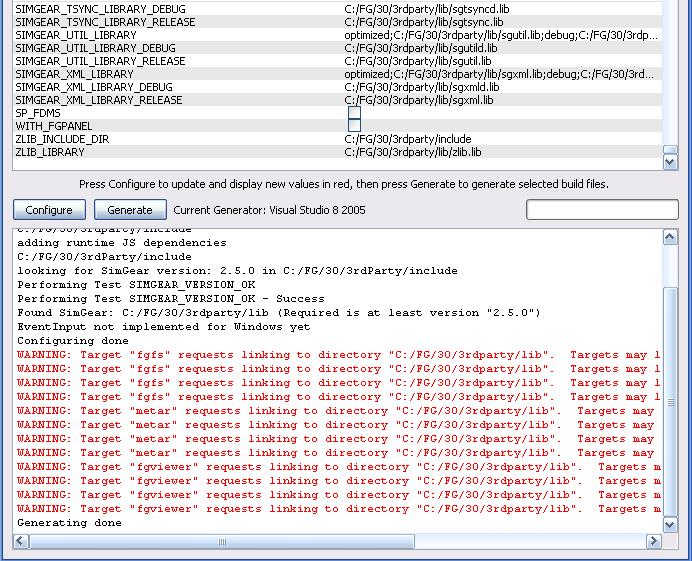Click the cache list vertical scrollbar thumb

(x=670, y=150)
